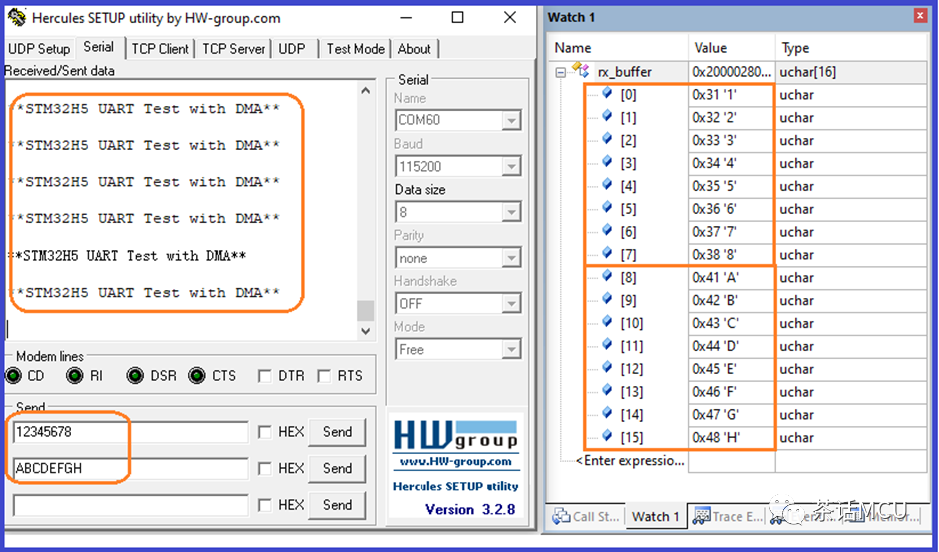Open the www.HW-group.com link
939x552 pixels.
pyautogui.click(x=456, y=462)
